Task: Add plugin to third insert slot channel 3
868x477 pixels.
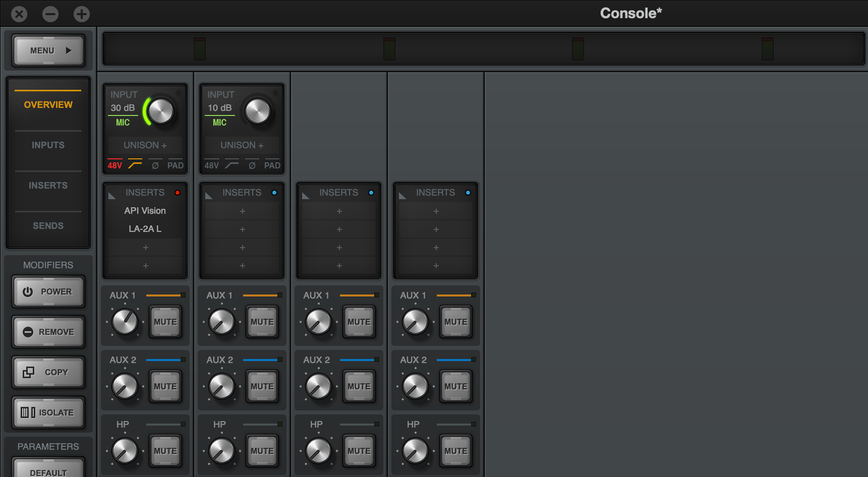Action: point(339,247)
